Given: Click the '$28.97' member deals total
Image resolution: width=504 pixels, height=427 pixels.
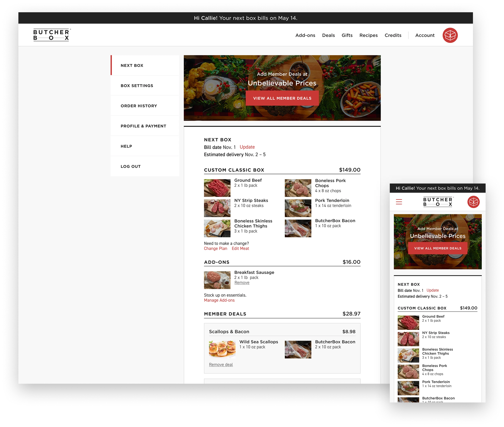Looking at the screenshot, I should pos(351,314).
